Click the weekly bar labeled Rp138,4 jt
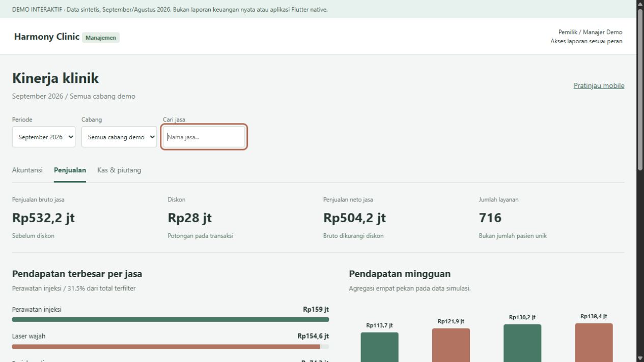The width and height of the screenshot is (644, 362). tap(594, 342)
